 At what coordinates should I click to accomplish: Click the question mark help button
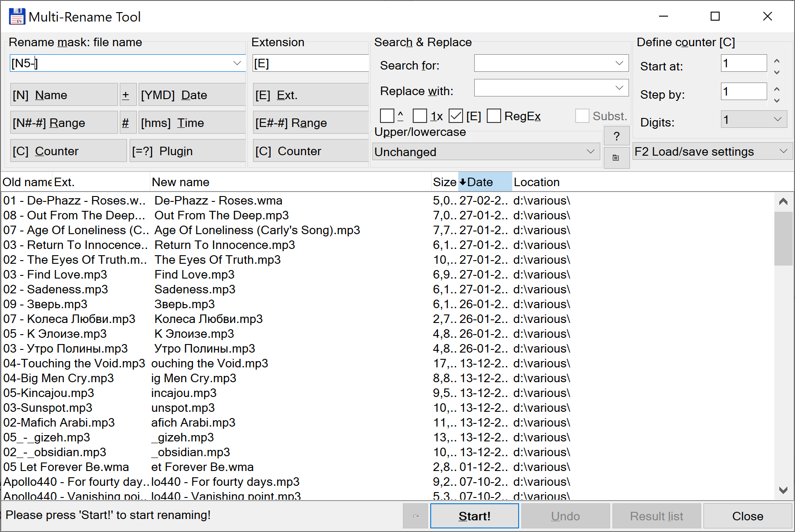click(x=616, y=136)
